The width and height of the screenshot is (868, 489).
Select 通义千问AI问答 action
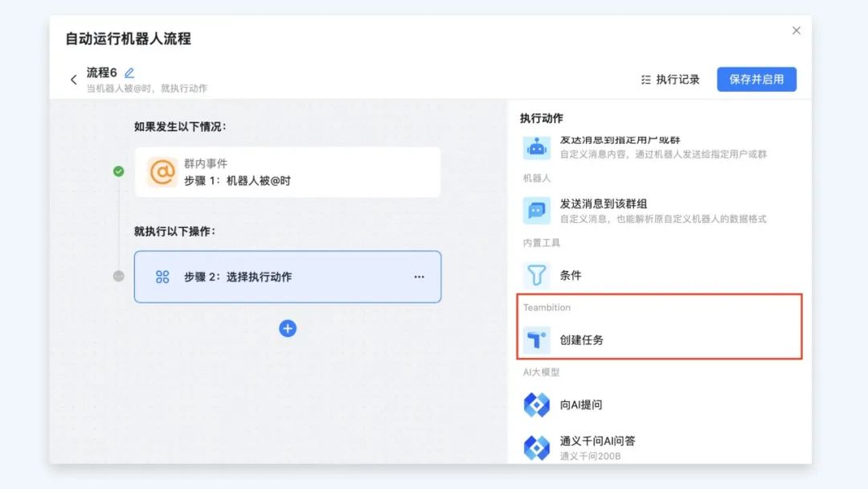coord(598,442)
